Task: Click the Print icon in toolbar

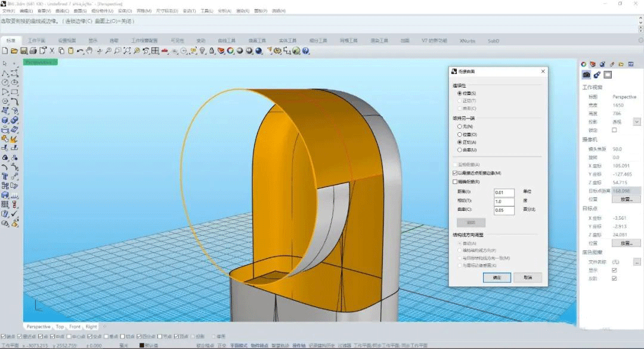Action: pos(33,51)
